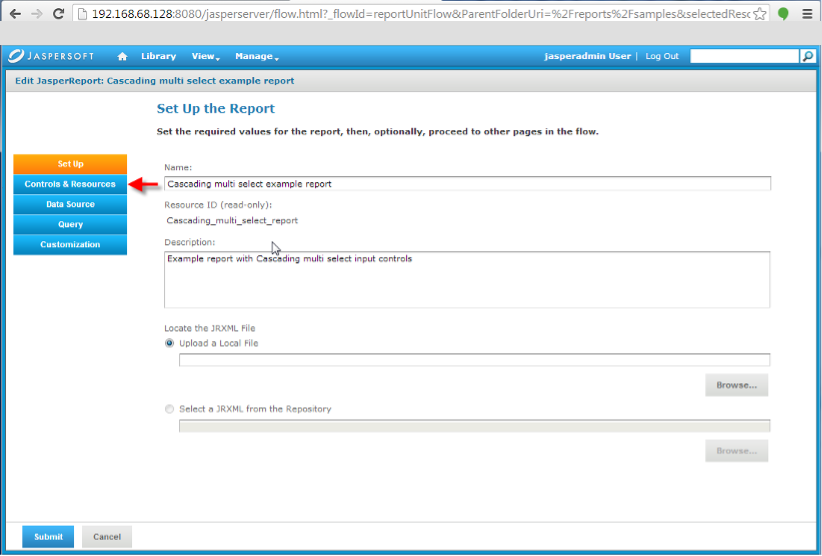Image resolution: width=822 pixels, height=556 pixels.
Task: Select Upload a Local File radio
Action: click(x=169, y=343)
